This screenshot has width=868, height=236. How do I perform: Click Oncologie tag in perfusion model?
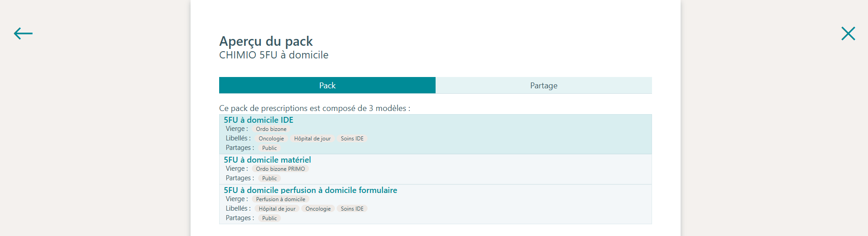(x=318, y=209)
